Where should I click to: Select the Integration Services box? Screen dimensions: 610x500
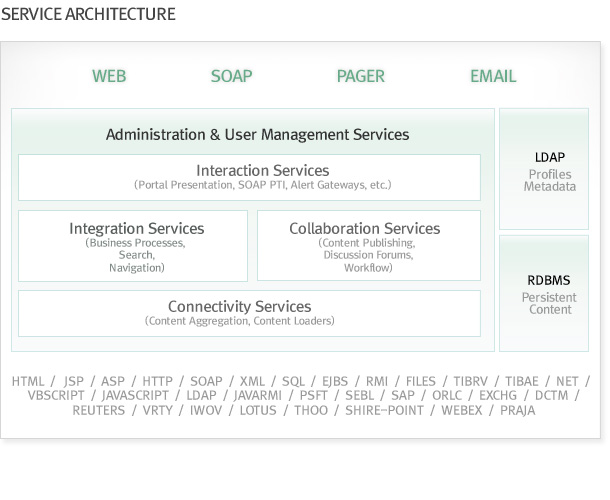tap(133, 246)
